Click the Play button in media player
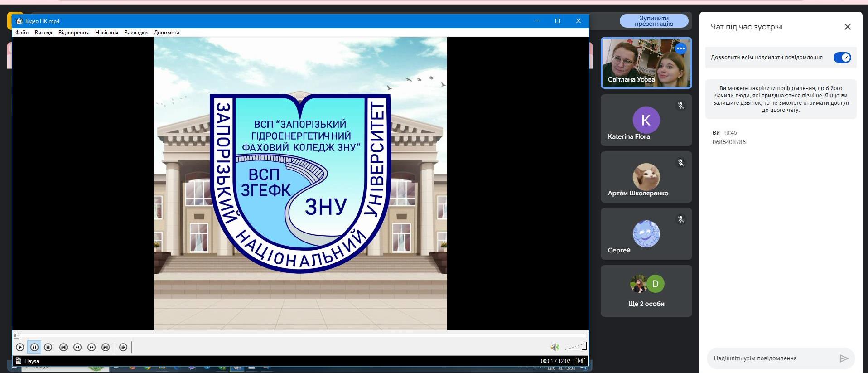This screenshot has width=868, height=373. 20,347
